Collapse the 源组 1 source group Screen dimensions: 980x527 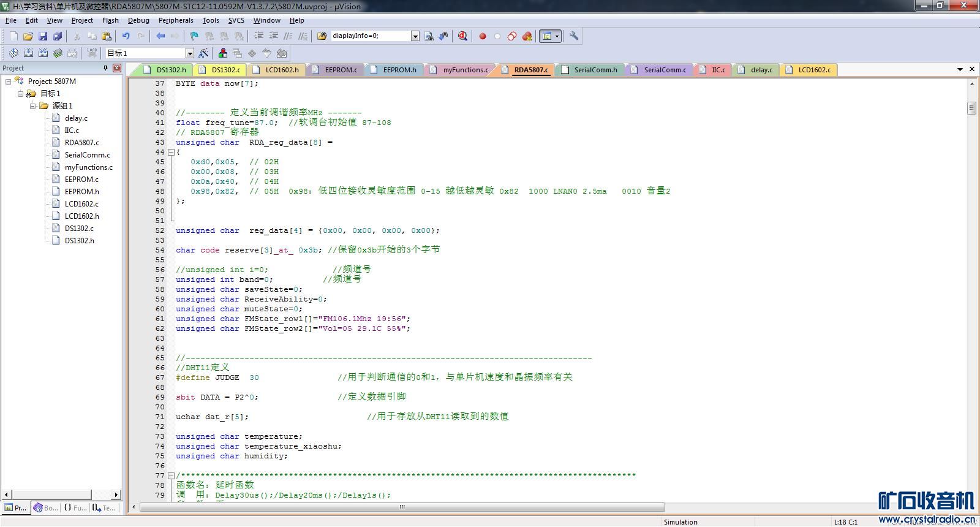[33, 106]
